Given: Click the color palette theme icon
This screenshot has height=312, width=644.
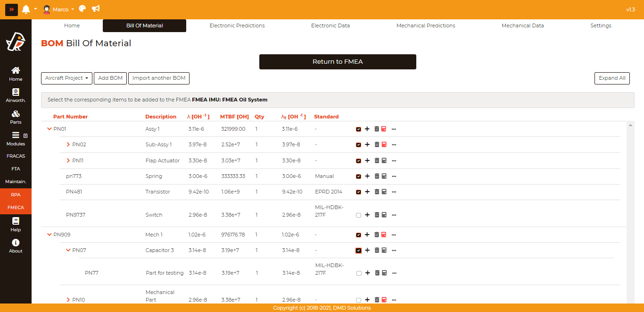Looking at the screenshot, I should (x=83, y=9).
